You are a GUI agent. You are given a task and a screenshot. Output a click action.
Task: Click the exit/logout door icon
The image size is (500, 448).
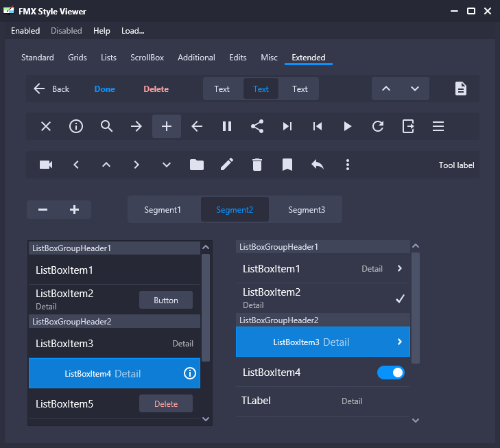[x=408, y=126]
